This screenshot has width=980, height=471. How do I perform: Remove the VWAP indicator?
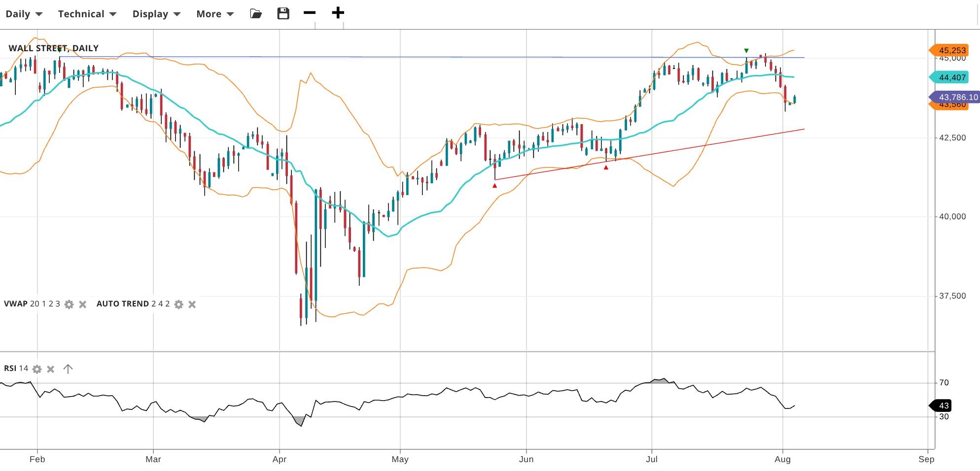(83, 304)
